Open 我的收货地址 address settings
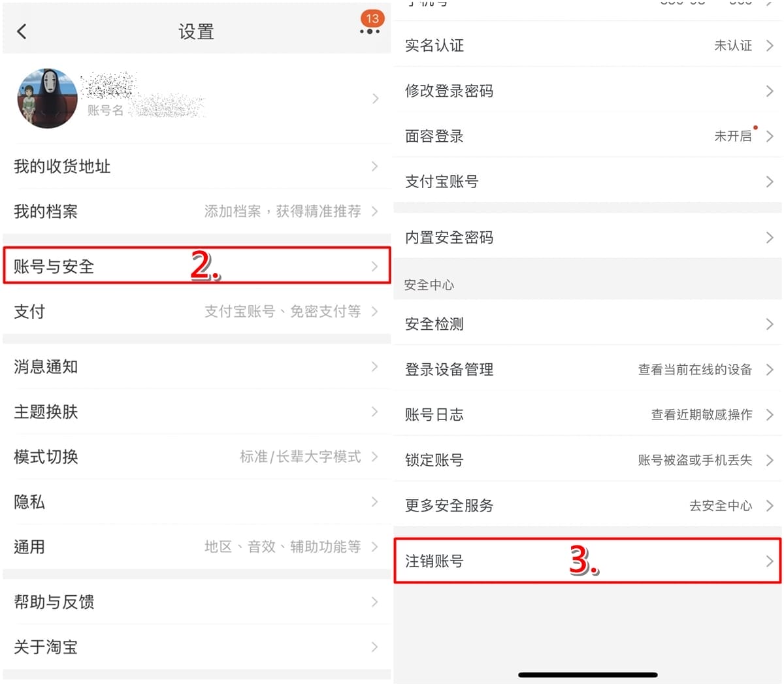784x686 pixels. (197, 166)
